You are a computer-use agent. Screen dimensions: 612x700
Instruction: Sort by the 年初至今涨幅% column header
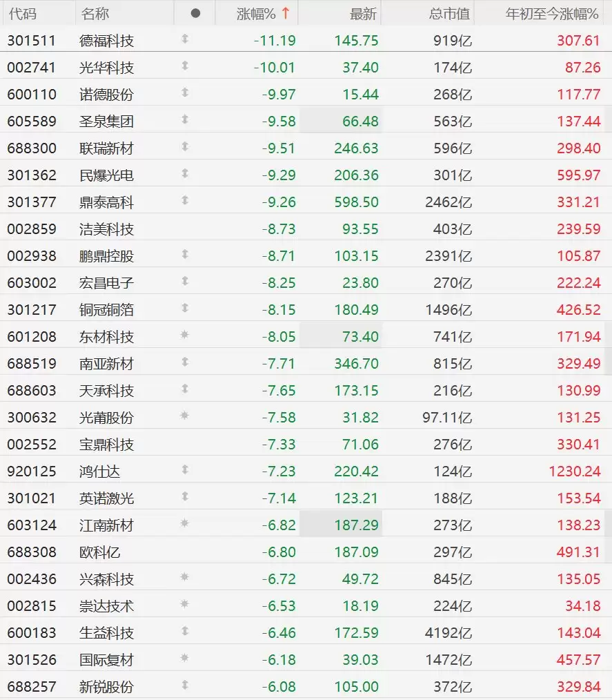[x=552, y=14]
